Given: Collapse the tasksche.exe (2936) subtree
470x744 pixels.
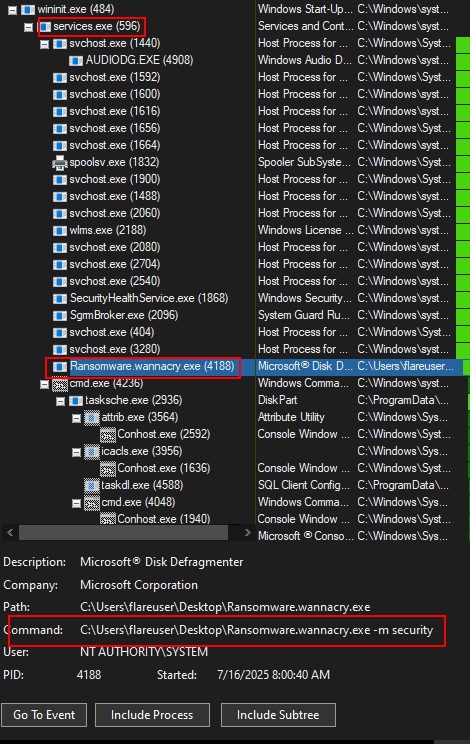Looking at the screenshot, I should (60, 401).
